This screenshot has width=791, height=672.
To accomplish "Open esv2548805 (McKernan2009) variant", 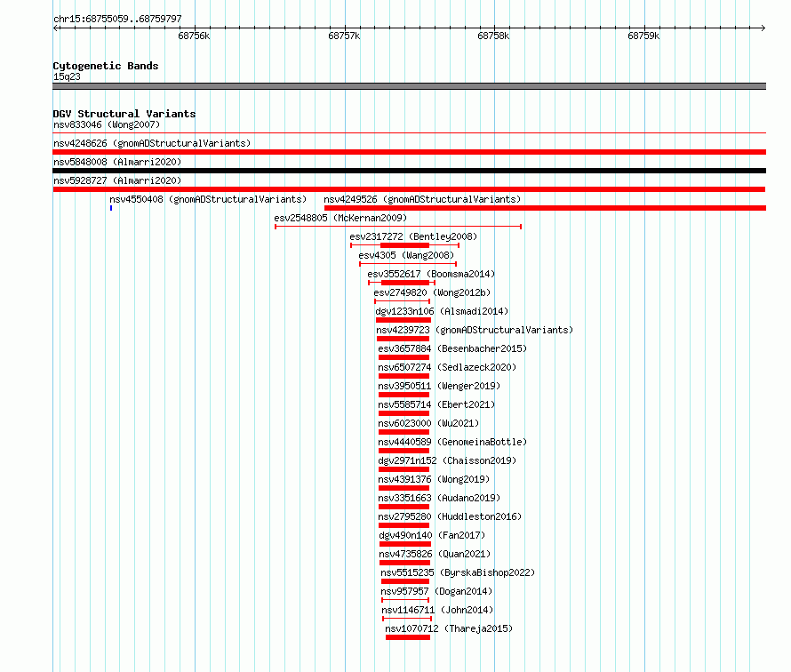I will (x=340, y=218).
